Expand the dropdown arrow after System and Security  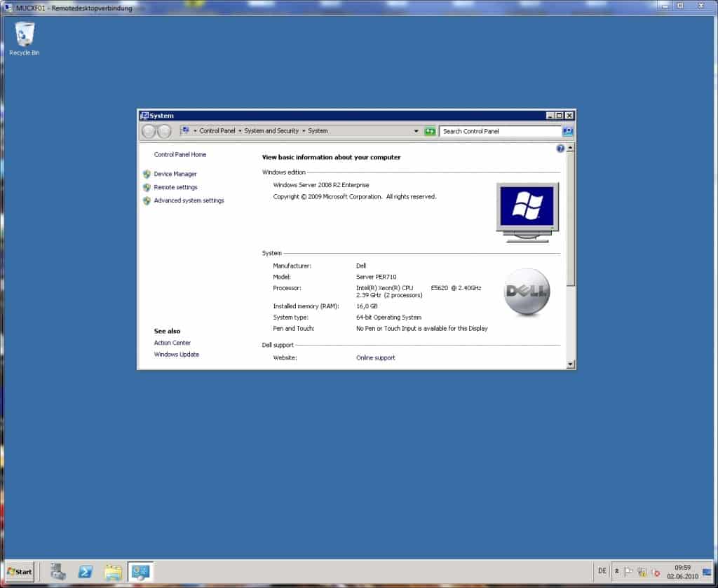pos(304,131)
